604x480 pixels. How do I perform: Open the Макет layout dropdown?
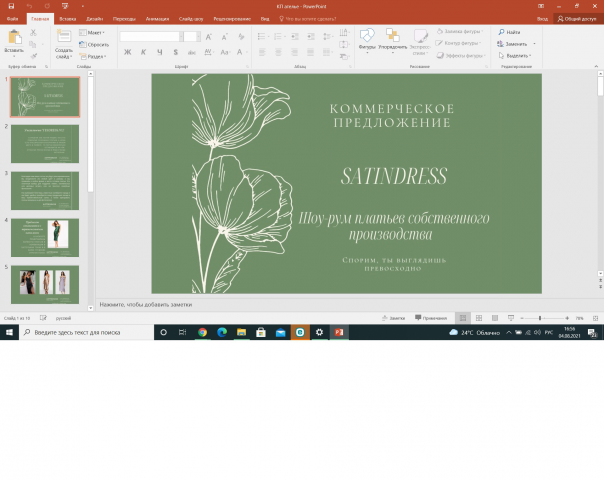(92, 33)
